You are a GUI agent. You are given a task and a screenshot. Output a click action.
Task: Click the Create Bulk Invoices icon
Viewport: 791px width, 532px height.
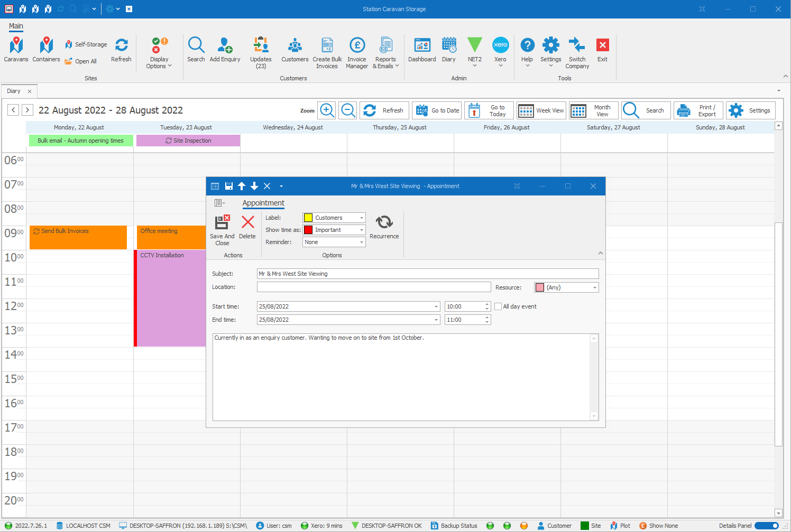tap(327, 52)
